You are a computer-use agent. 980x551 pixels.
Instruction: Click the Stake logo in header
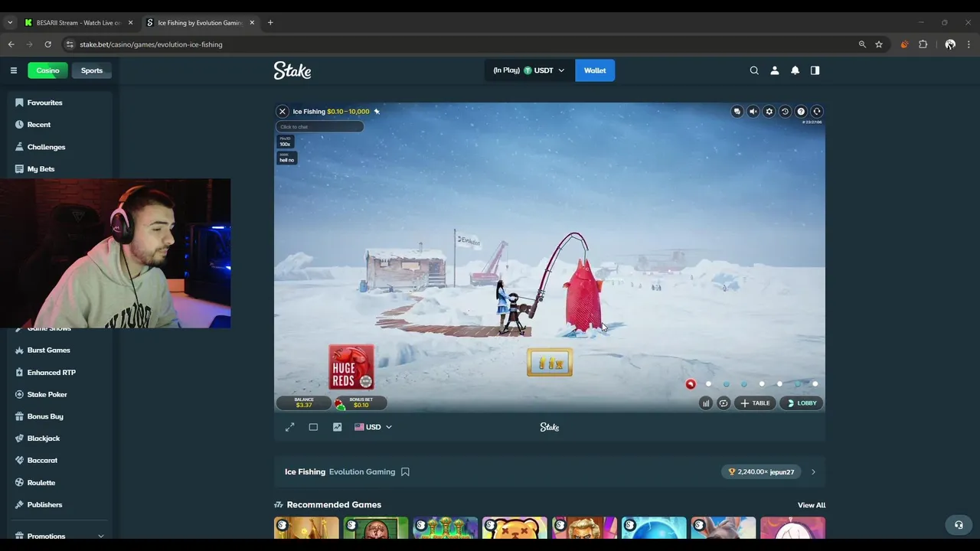pyautogui.click(x=292, y=70)
